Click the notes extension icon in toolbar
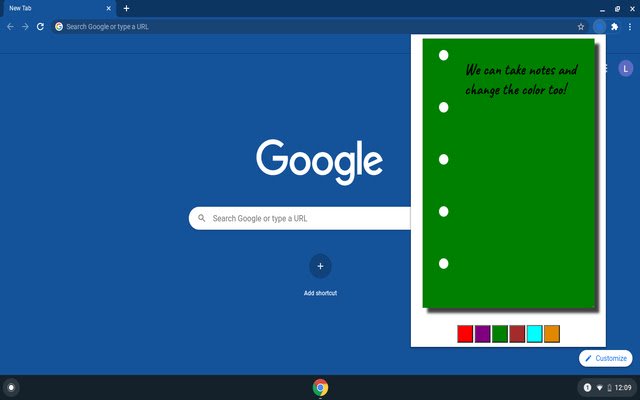This screenshot has width=640, height=400. pyautogui.click(x=600, y=27)
